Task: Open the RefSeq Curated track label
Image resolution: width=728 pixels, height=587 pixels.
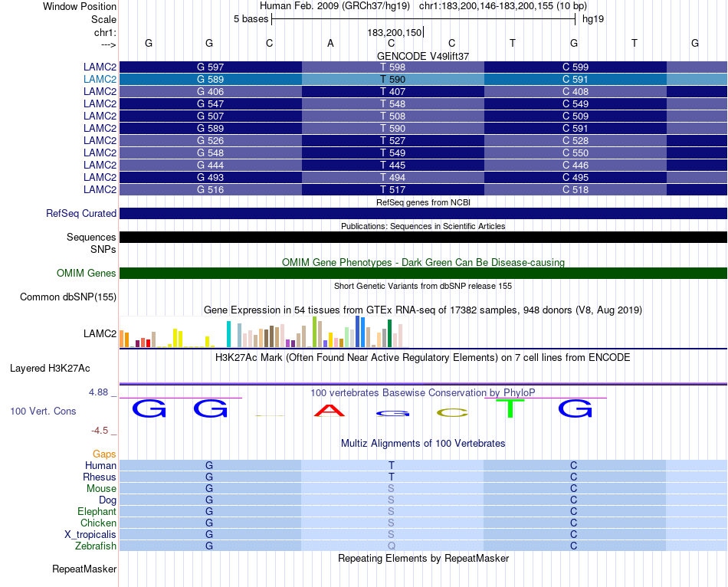Action: [x=81, y=213]
